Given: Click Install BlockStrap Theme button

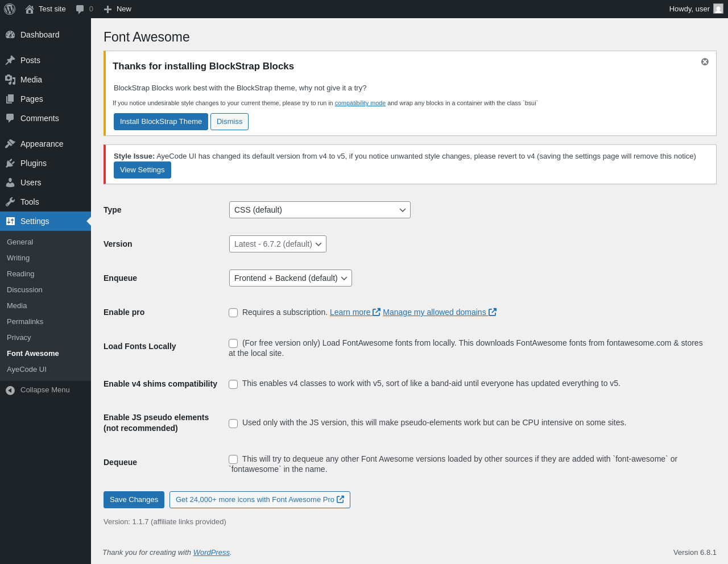Looking at the screenshot, I should [x=161, y=122].
